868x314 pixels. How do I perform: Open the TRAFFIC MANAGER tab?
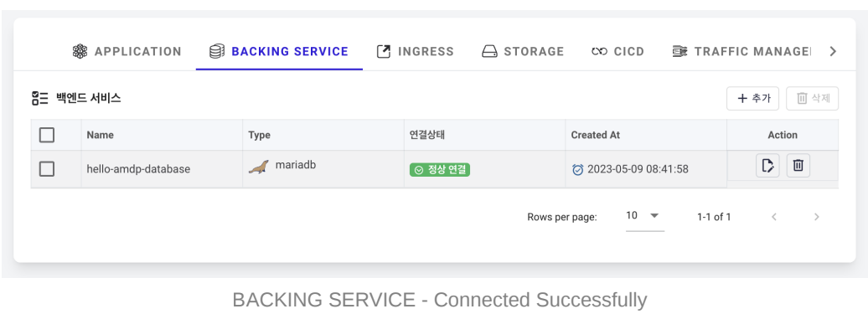(741, 51)
